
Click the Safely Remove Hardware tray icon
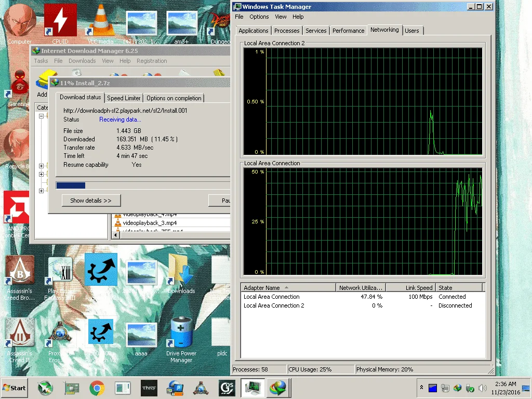[x=470, y=388]
